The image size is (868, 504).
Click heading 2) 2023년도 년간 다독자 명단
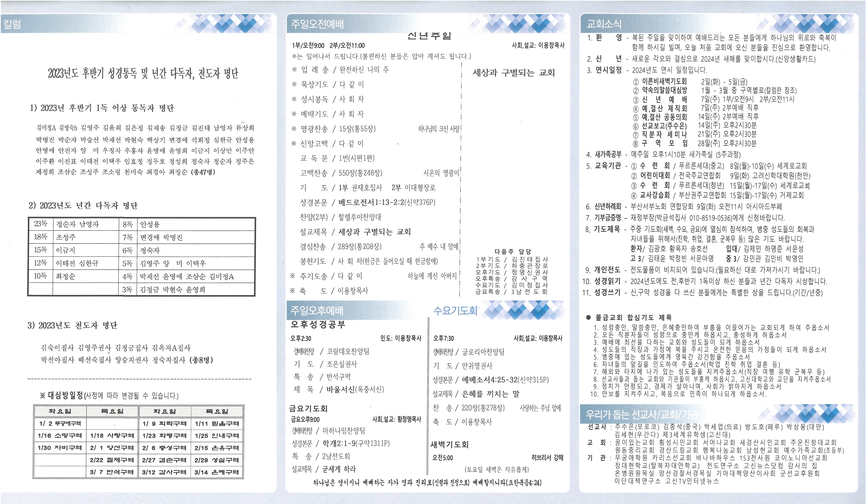click(x=83, y=206)
